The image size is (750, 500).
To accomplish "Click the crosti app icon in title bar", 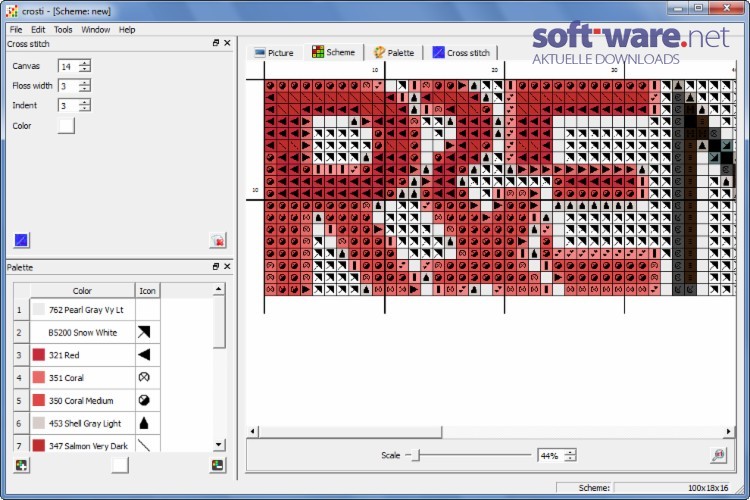I will [x=12, y=11].
